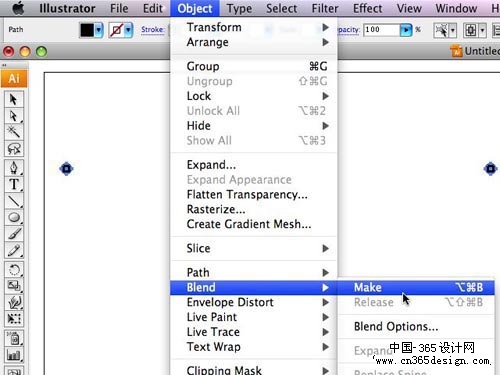The width and height of the screenshot is (500, 375).
Task: Select the Pen tool
Action: (14, 167)
